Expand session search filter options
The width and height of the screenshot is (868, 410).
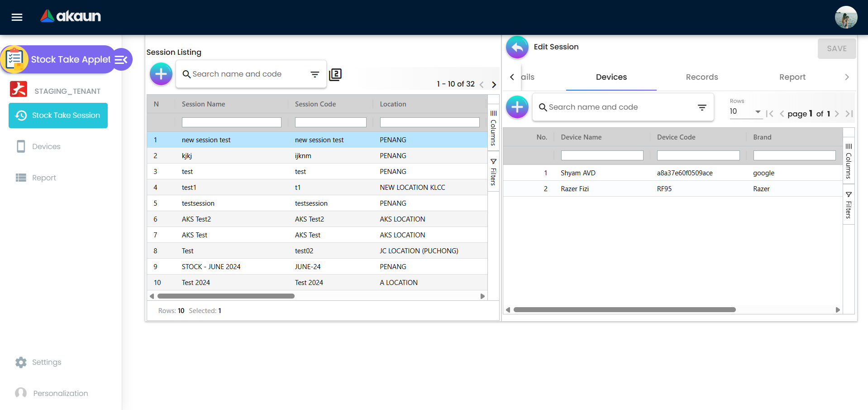315,74
